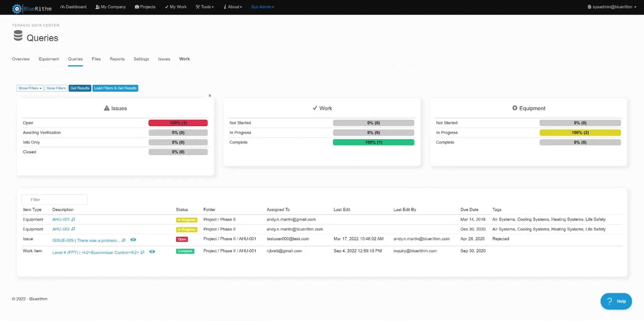Click the Queries database stack icon
This screenshot has height=321, width=644.
pos(18,36)
